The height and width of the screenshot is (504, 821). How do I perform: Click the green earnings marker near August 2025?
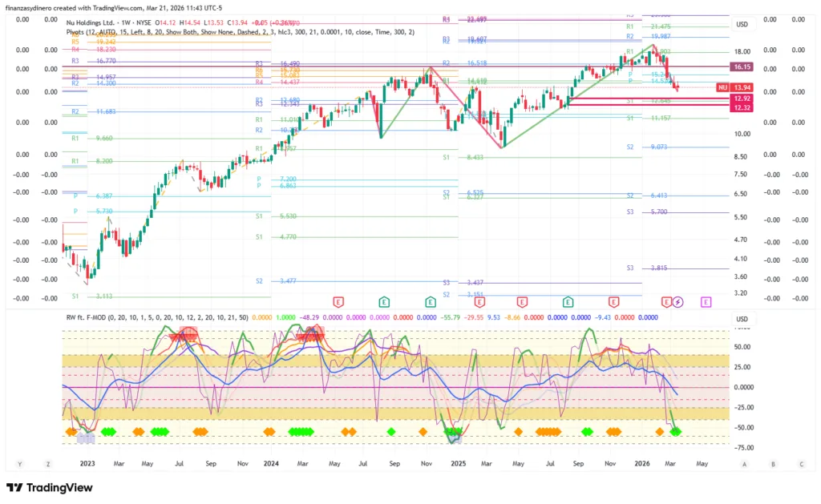pos(568,302)
